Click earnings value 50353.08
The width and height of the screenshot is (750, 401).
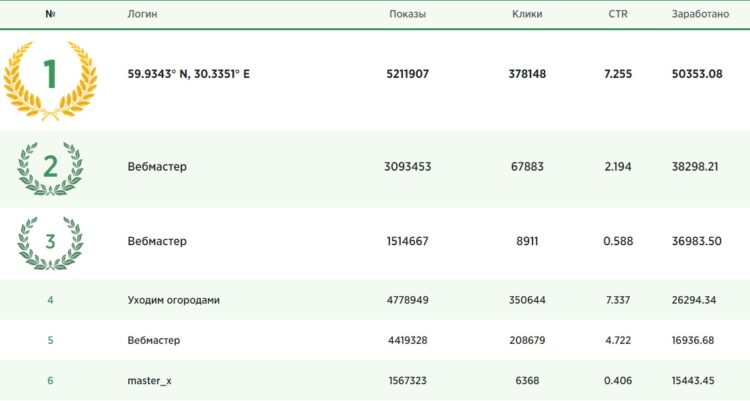(697, 74)
